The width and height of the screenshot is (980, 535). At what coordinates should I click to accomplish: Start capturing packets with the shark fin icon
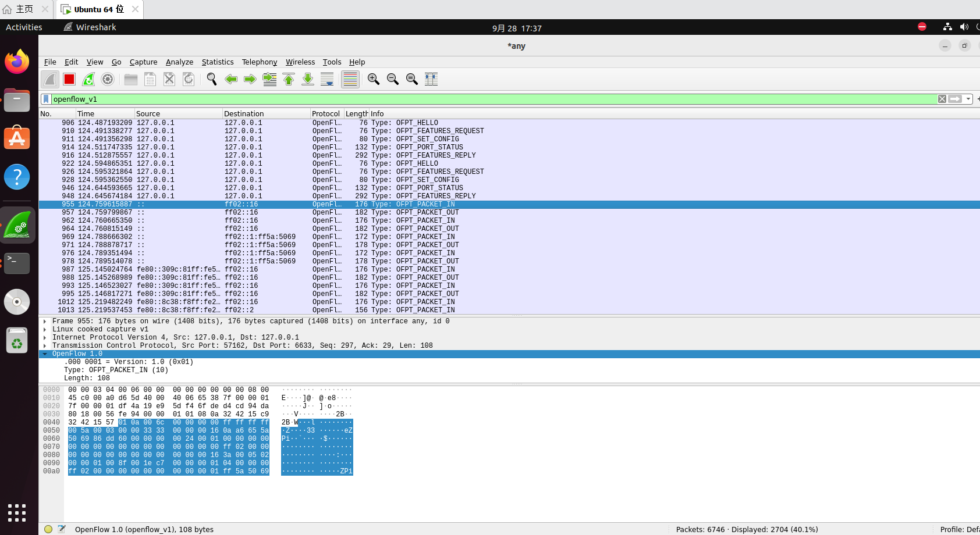(x=50, y=79)
